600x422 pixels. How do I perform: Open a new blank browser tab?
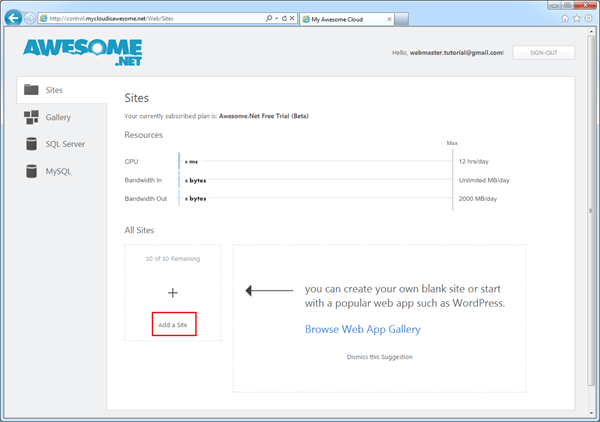pyautogui.click(x=401, y=19)
